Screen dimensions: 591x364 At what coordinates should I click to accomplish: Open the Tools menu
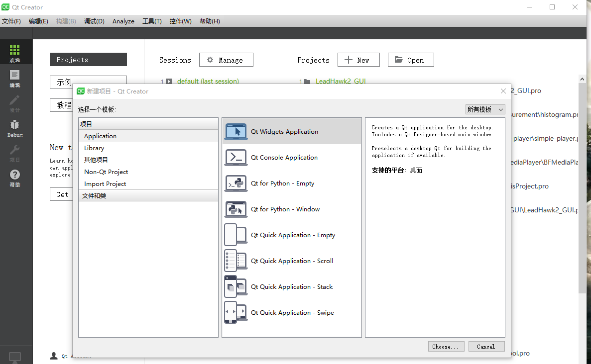click(152, 21)
